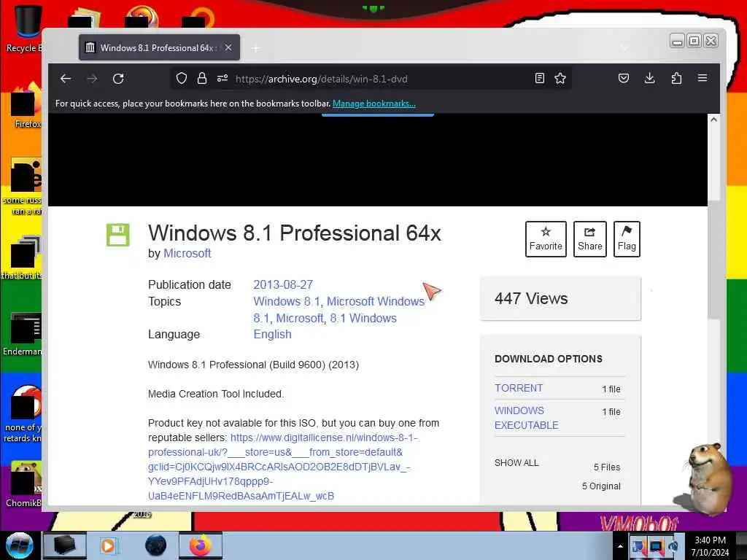Select the Windows 8.1 Professional 64x tab

click(x=159, y=47)
